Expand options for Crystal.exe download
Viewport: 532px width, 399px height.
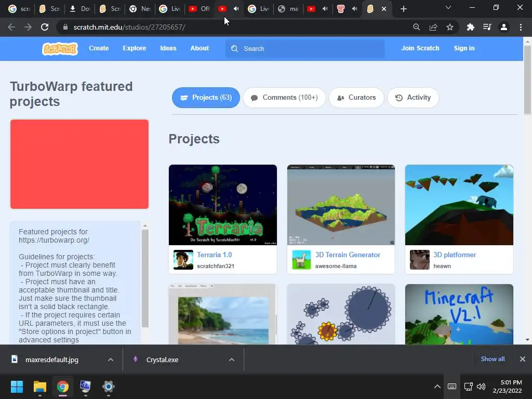tap(232, 360)
